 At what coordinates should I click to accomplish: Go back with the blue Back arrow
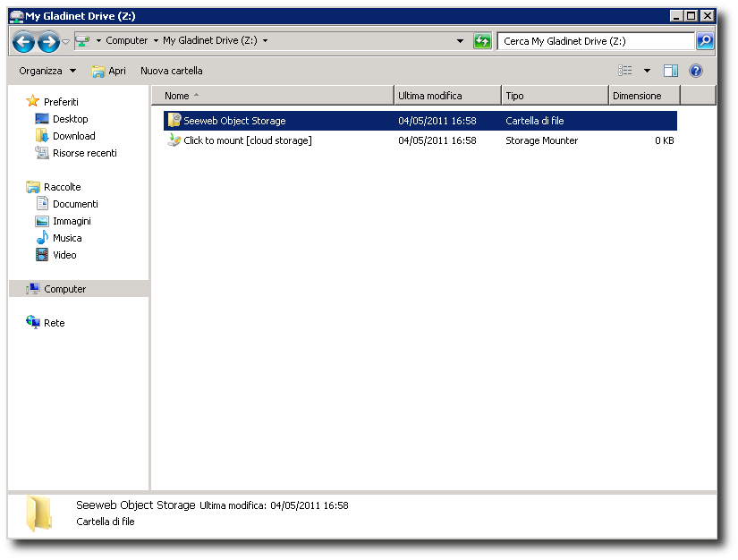[x=23, y=42]
